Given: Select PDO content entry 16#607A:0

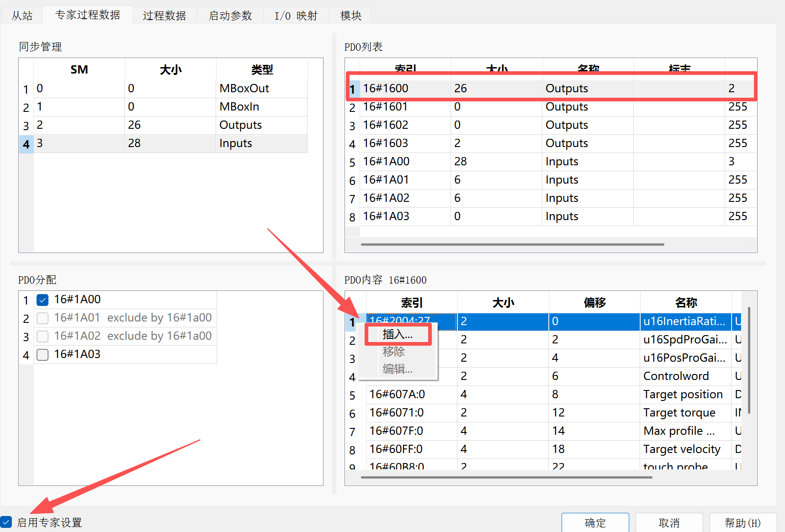Looking at the screenshot, I should tap(412, 395).
